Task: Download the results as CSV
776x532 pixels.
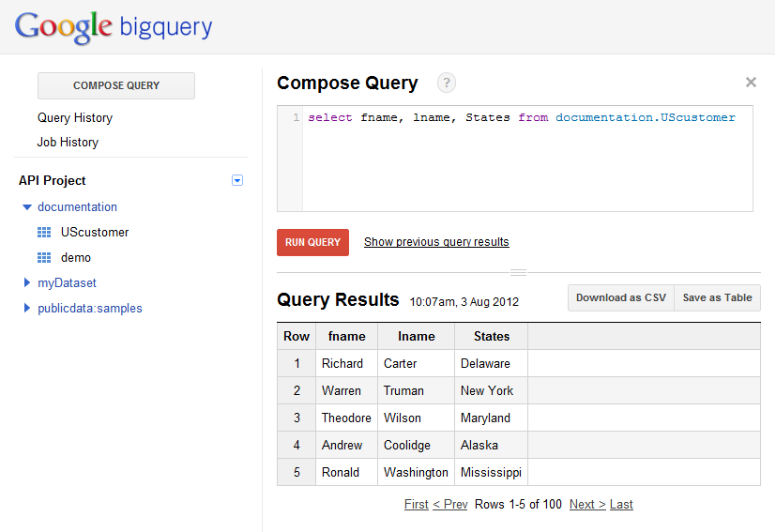Action: click(620, 297)
